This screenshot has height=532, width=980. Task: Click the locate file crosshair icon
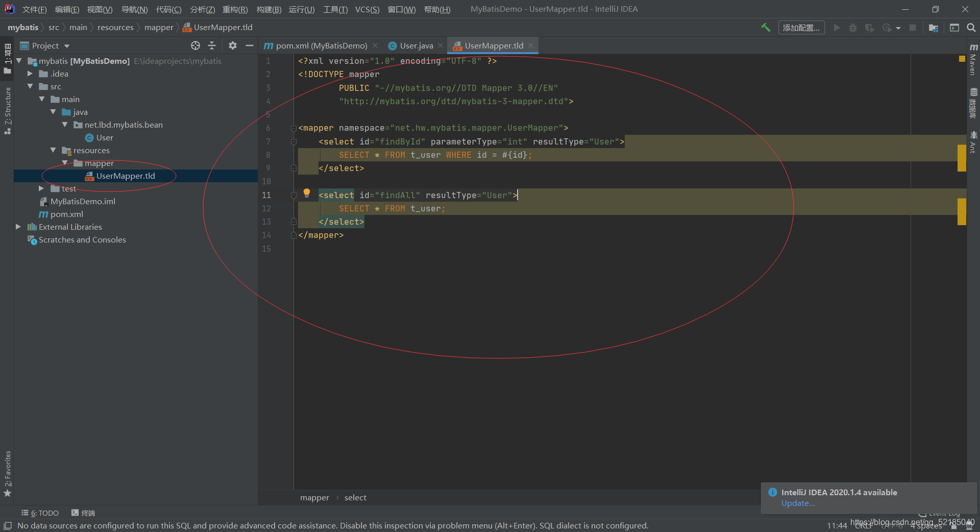pos(195,45)
